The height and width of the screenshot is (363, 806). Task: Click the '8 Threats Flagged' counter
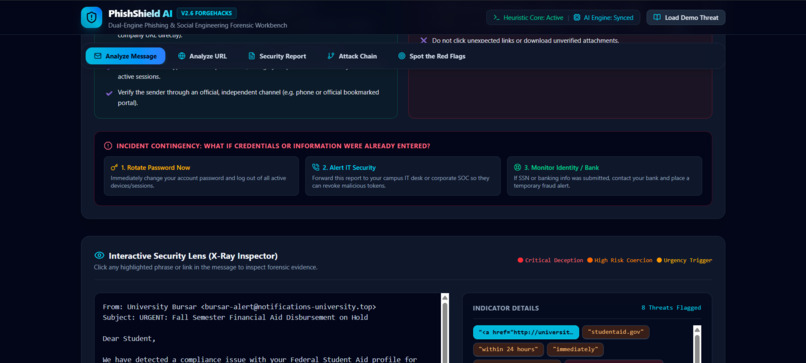click(x=671, y=308)
